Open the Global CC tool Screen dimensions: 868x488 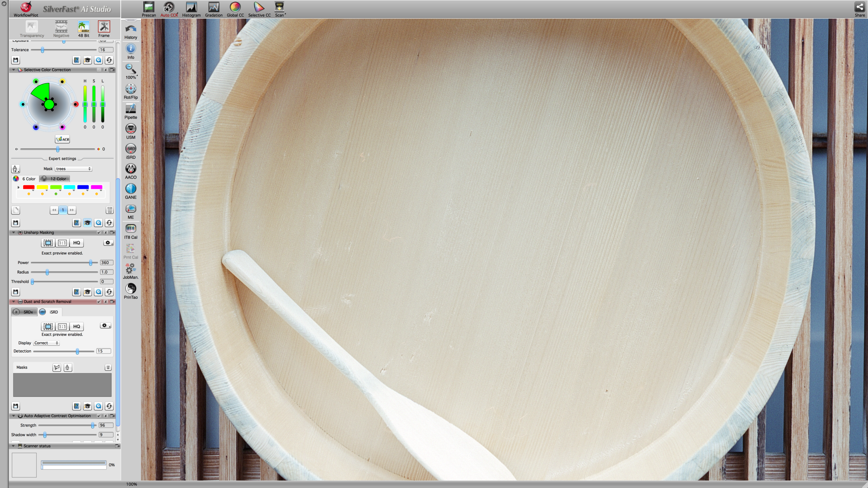(x=235, y=9)
